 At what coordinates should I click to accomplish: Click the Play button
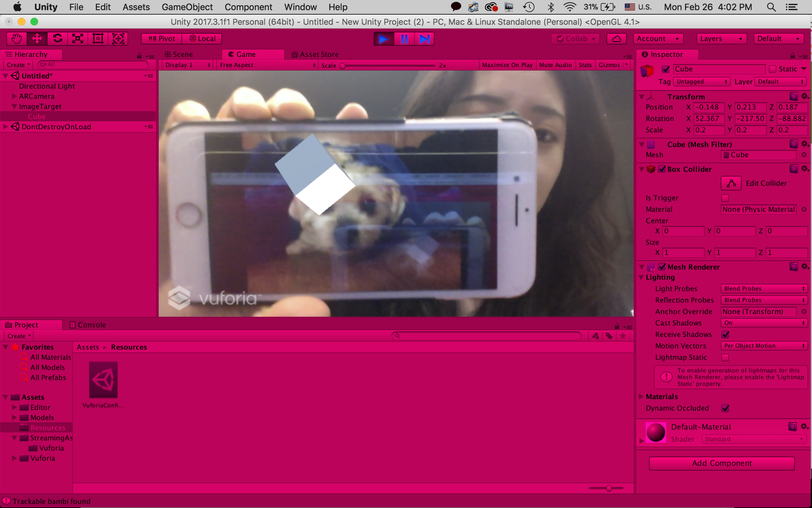tap(384, 39)
